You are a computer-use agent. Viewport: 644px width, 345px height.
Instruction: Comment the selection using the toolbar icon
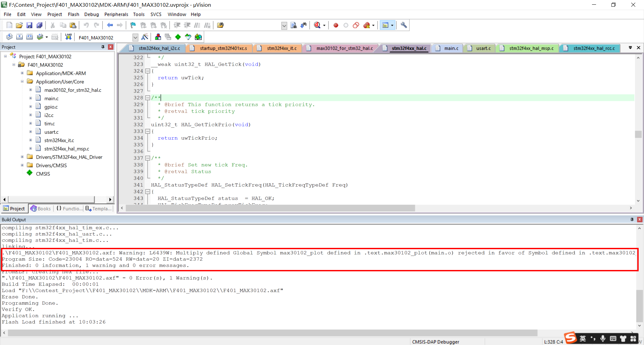197,25
